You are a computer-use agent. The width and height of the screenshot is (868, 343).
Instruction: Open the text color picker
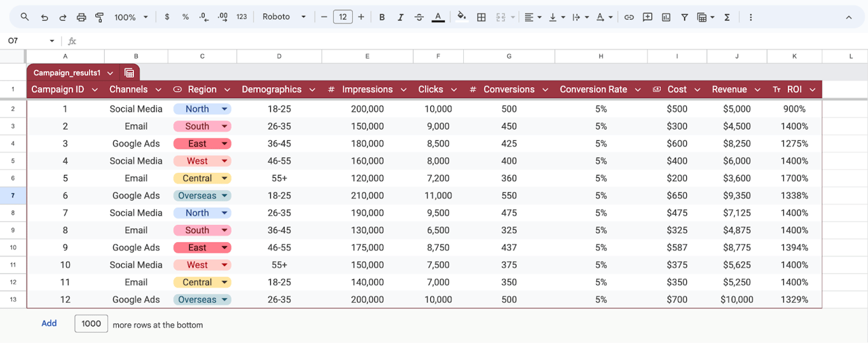tap(438, 17)
